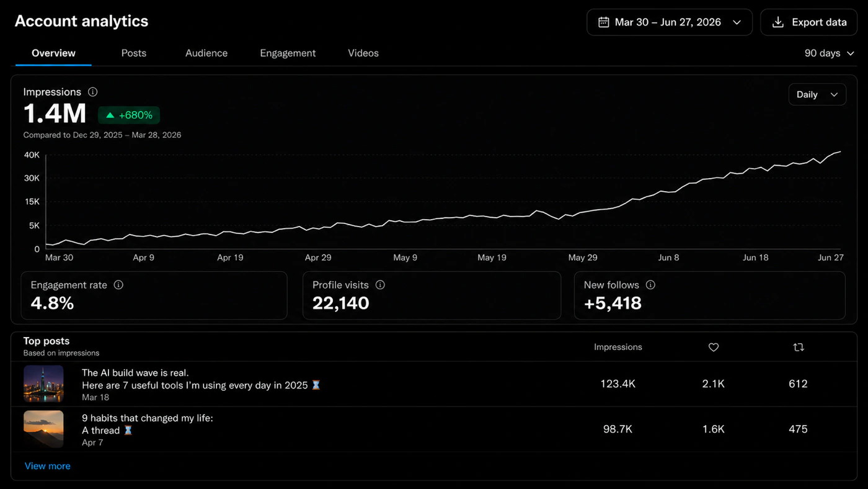This screenshot has height=489, width=868.
Task: Go to the Engagement tab
Action: tap(288, 53)
